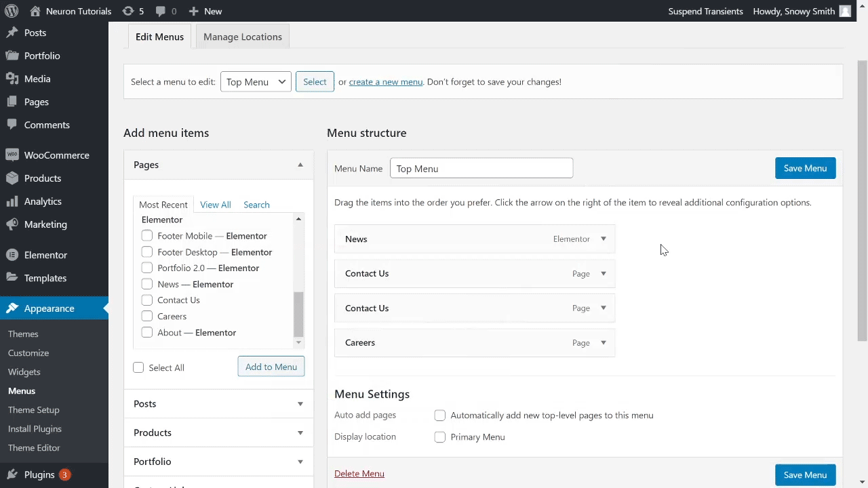Viewport: 868px width, 488px height.
Task: Click the Templates folder icon
Action: click(12, 278)
